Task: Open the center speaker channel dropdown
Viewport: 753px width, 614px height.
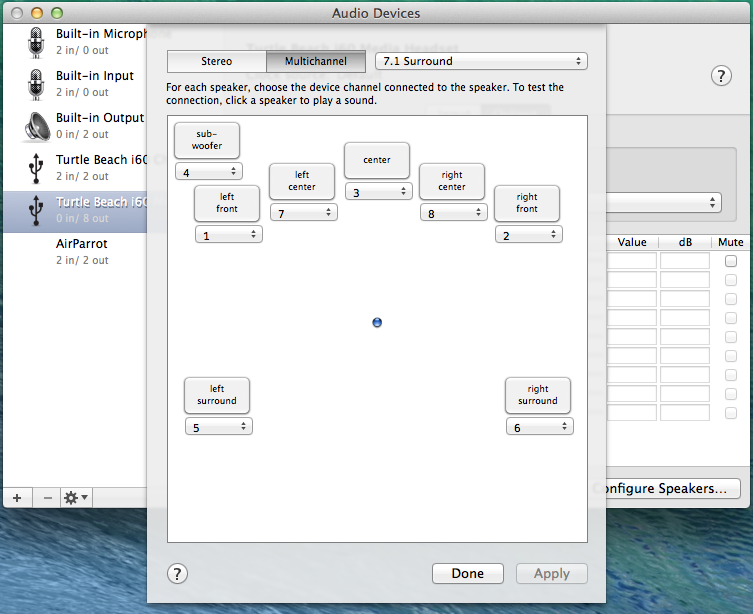Action: [378, 192]
